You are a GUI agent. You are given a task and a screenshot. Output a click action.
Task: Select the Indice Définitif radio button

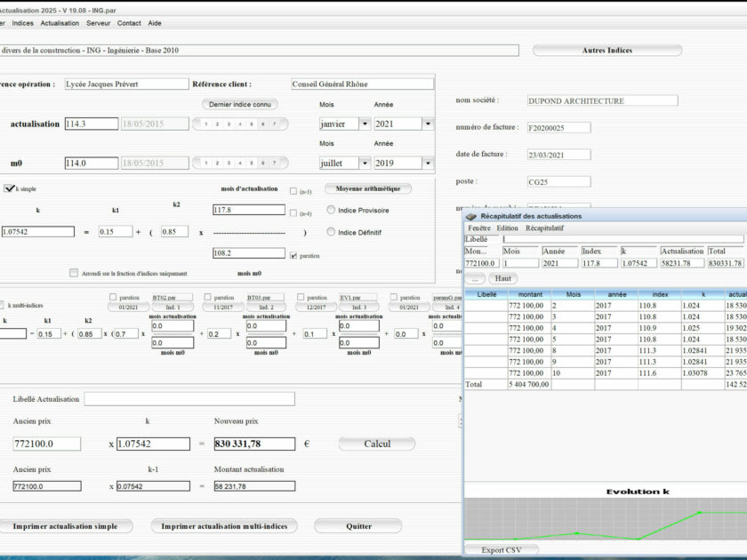(331, 232)
